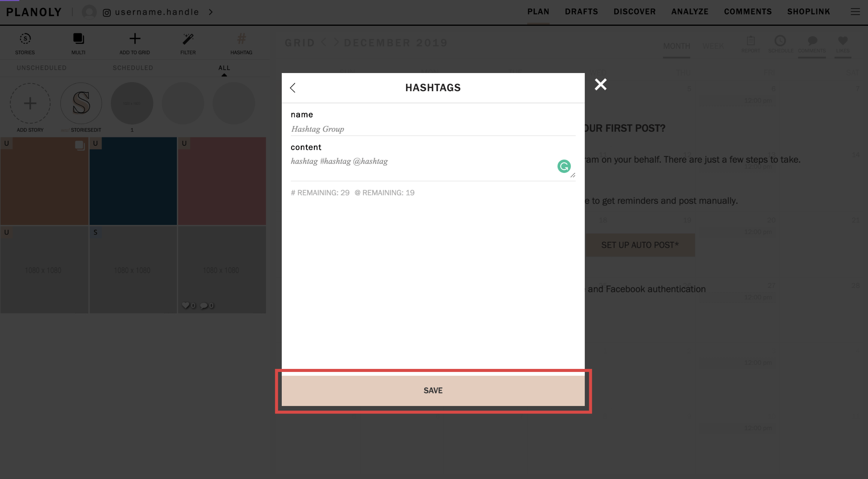Click the SAVE button in the Hashtags dialog

point(433,390)
